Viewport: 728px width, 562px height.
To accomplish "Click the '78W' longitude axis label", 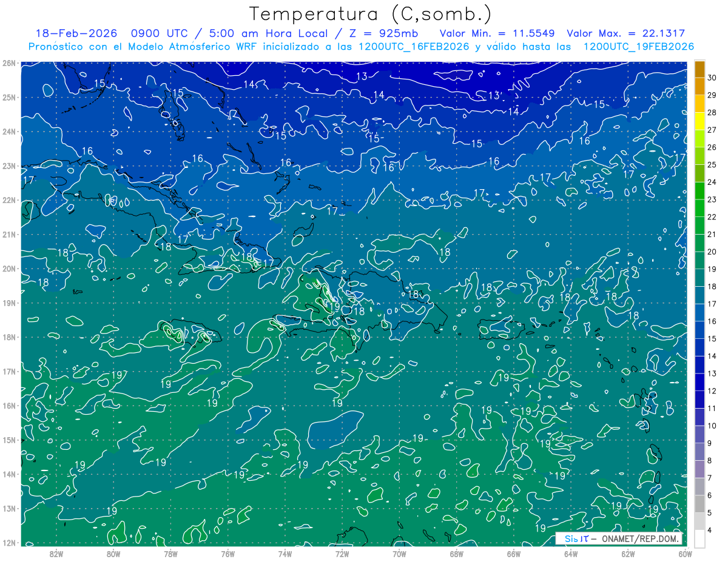I will pos(170,554).
